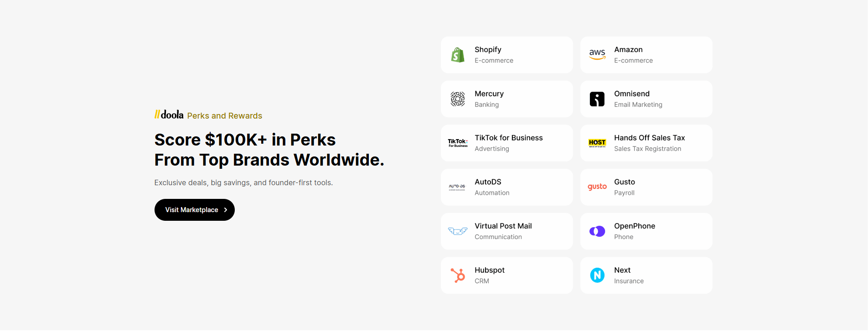Screen dimensions: 868x333
Task: Click the Gusto logo icon
Action: 597,187
